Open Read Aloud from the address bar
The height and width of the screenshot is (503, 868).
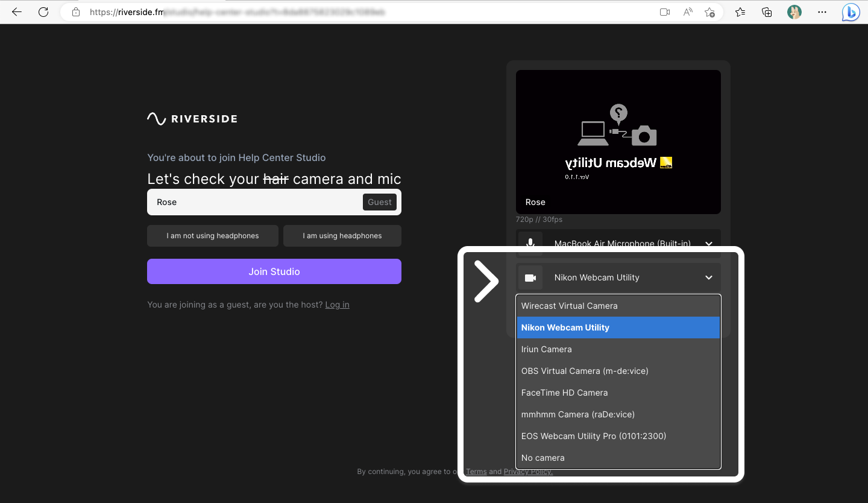[688, 12]
